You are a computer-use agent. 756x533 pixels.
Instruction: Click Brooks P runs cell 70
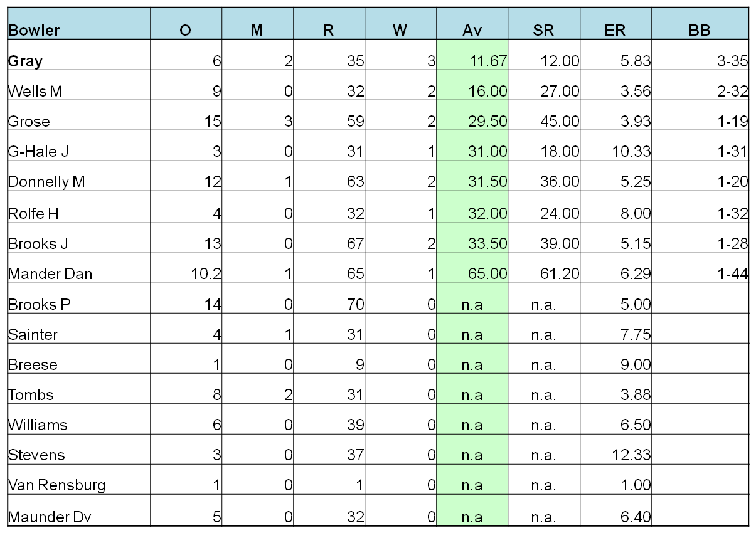tap(329, 304)
